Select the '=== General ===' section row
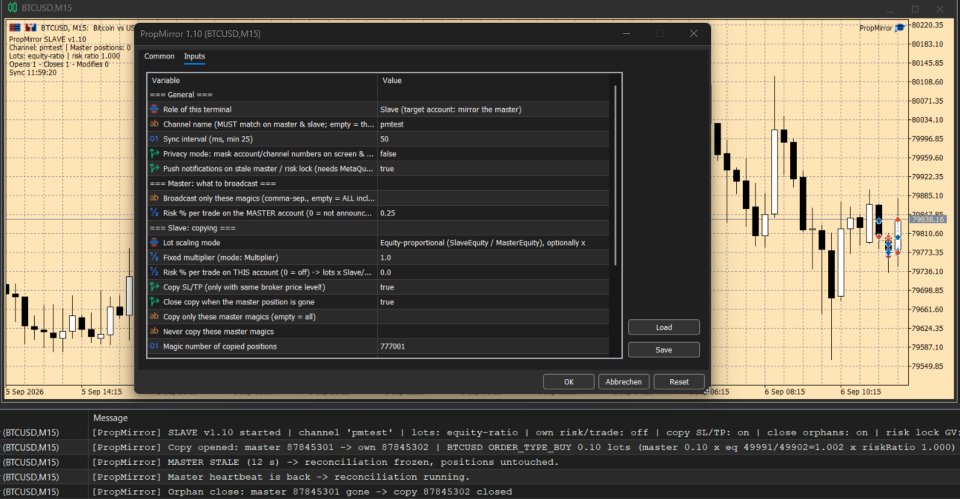The width and height of the screenshot is (960, 499). point(378,94)
